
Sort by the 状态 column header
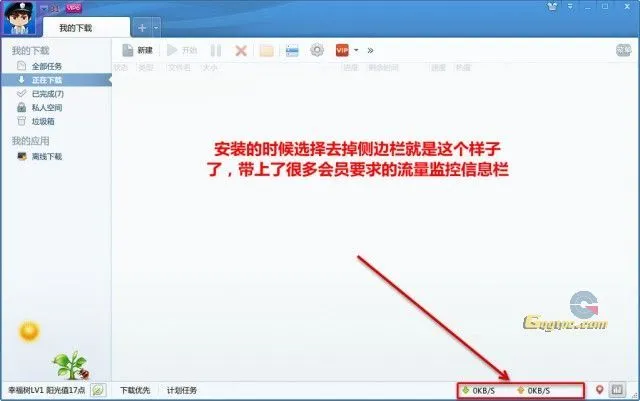coord(121,67)
